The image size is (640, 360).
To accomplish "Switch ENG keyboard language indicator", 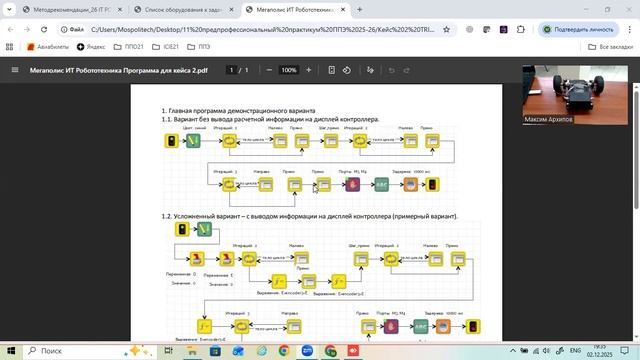I will 575,351.
